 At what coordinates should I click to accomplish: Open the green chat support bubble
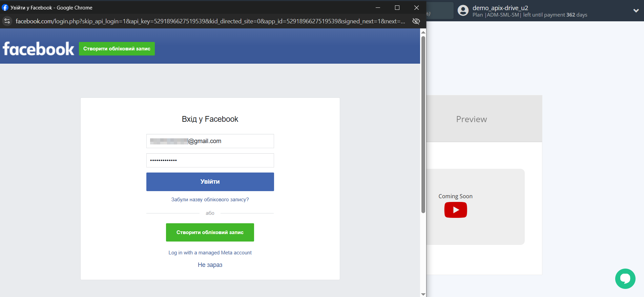click(625, 278)
